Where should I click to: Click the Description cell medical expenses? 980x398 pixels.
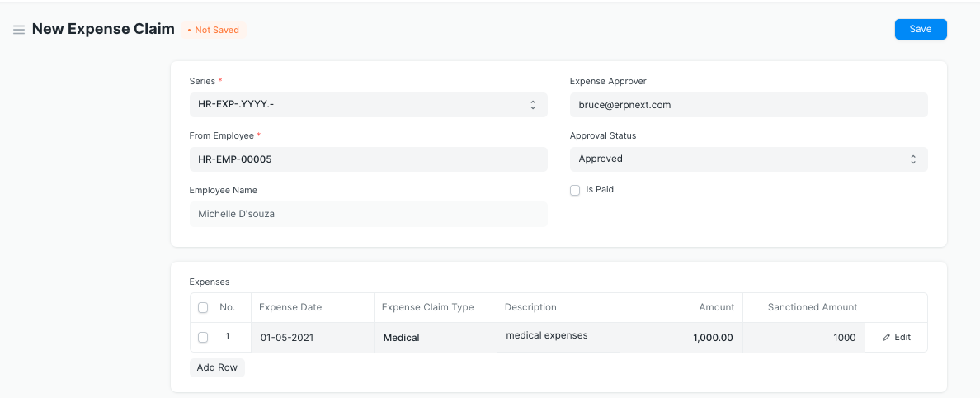click(558, 337)
